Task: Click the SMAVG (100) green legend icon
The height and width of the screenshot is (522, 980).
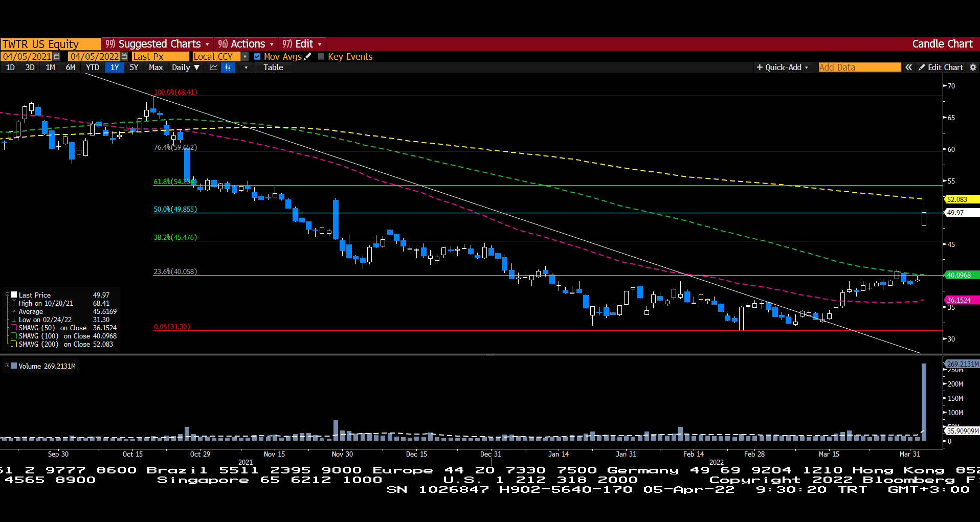Action: tap(14, 336)
